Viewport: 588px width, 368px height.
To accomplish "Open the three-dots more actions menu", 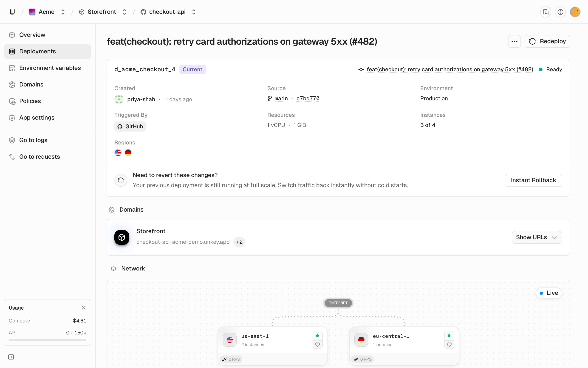I will [514, 41].
